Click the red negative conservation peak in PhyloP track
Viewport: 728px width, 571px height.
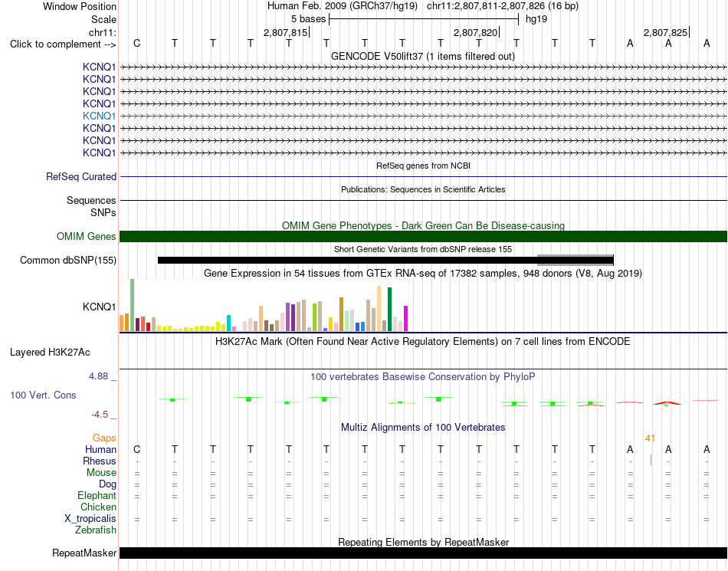667,403
